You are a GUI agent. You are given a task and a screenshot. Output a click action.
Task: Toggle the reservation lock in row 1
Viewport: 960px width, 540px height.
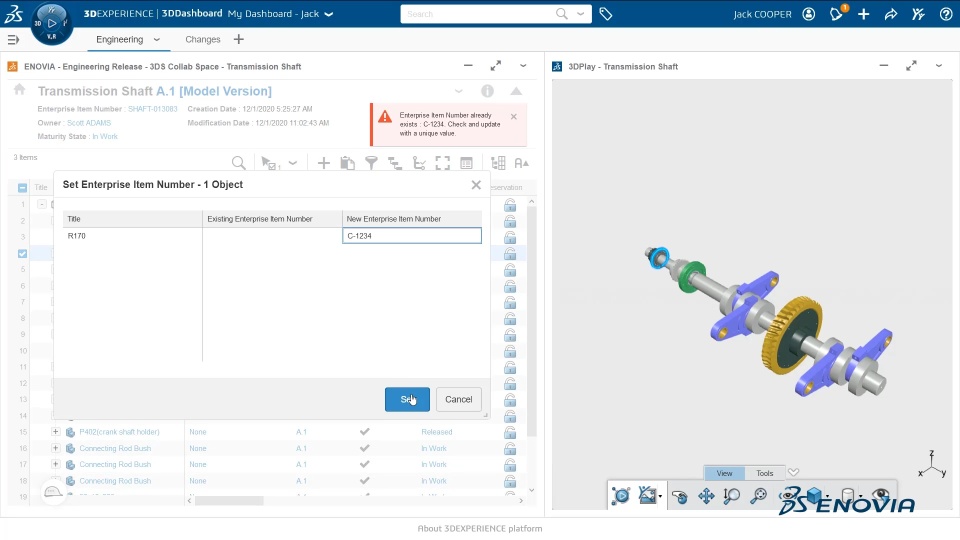[510, 205]
